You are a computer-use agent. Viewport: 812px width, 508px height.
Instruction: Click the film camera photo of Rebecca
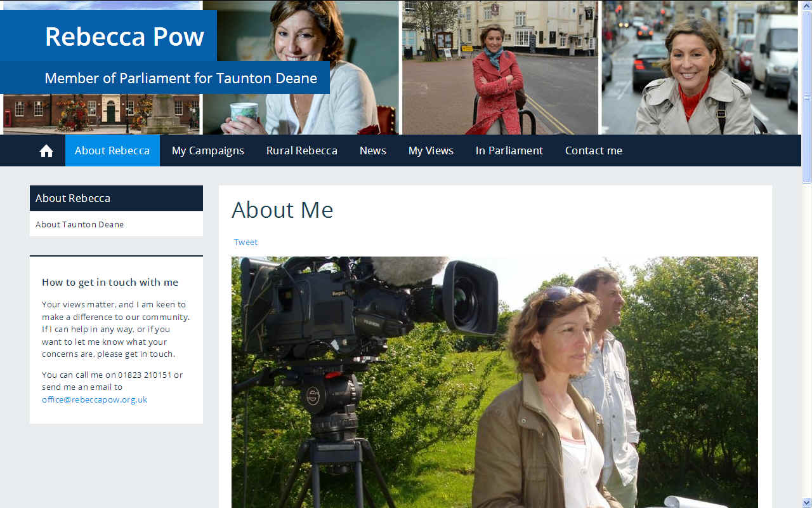pos(495,382)
